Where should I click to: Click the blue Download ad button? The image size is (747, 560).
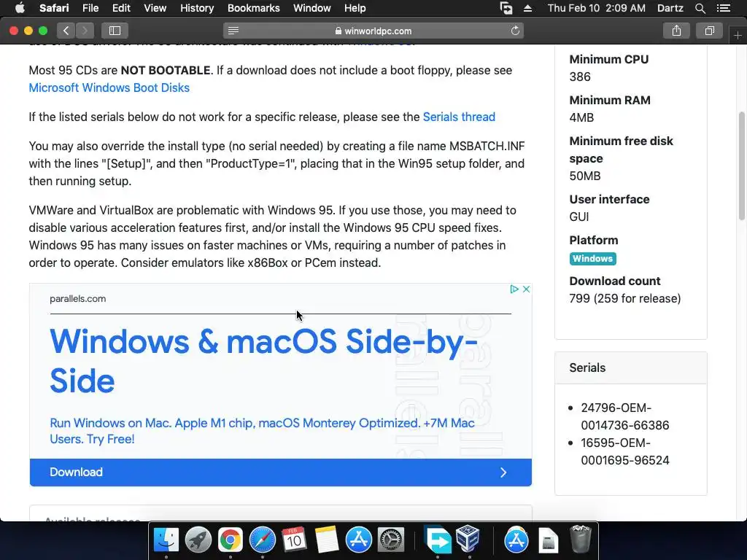click(x=281, y=472)
